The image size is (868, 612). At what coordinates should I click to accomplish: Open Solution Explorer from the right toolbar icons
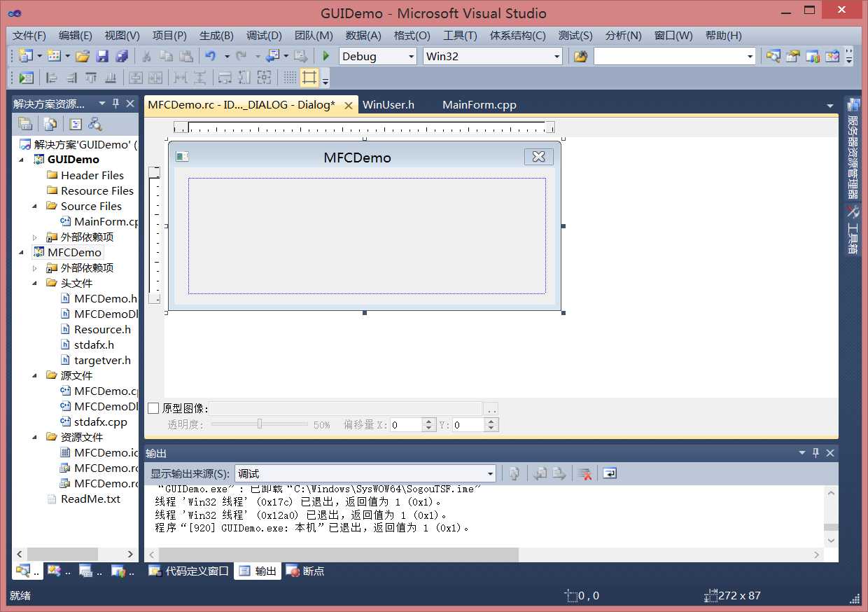click(773, 56)
